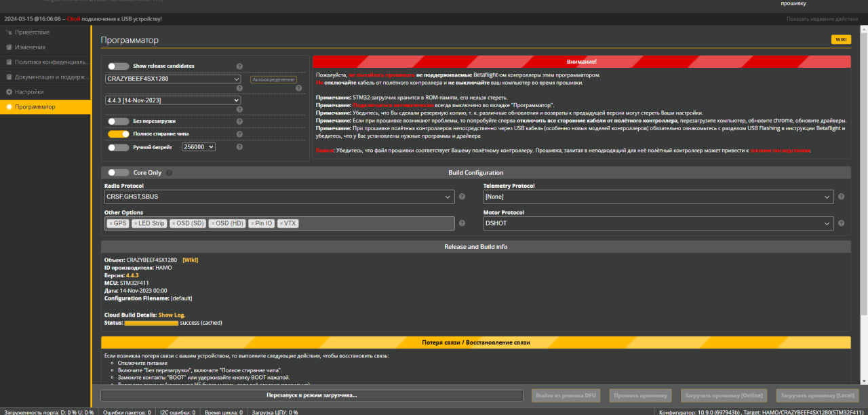Open the Документация и поддержка tab

pos(45,77)
